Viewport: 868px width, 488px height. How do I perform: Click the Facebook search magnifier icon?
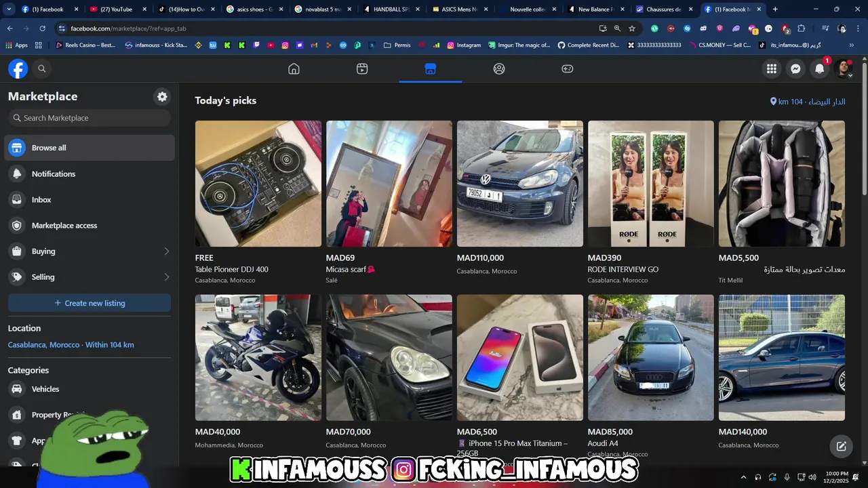(42, 68)
